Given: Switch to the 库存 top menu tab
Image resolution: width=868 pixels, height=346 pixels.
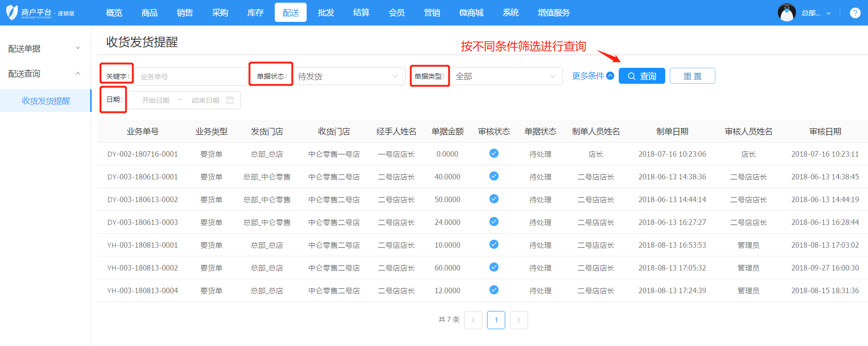Looking at the screenshot, I should coord(255,13).
